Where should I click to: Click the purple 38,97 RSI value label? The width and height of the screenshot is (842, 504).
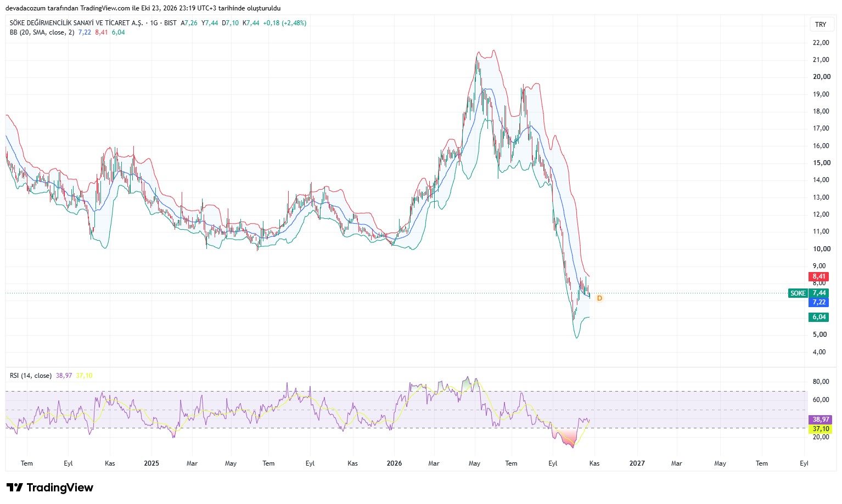click(x=821, y=420)
